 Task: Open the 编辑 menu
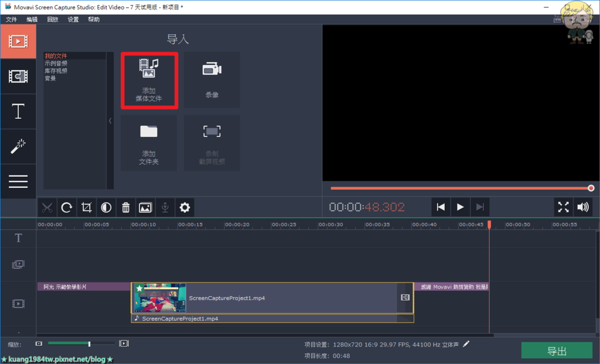[x=32, y=19]
